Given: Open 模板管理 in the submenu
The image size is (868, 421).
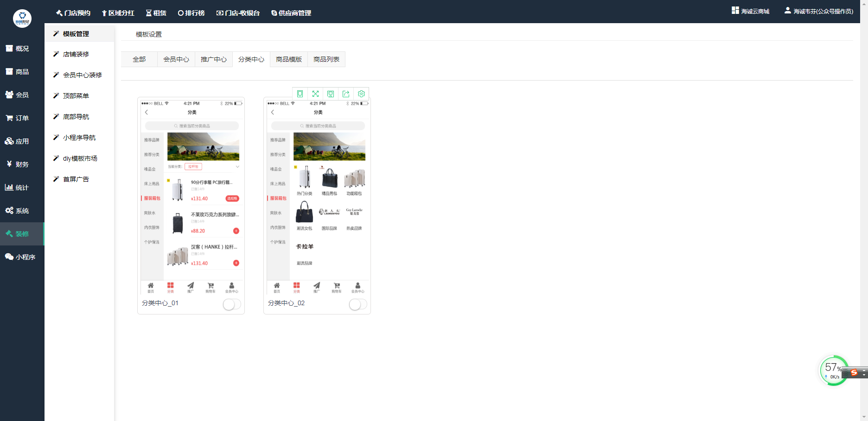Looking at the screenshot, I should [79, 34].
